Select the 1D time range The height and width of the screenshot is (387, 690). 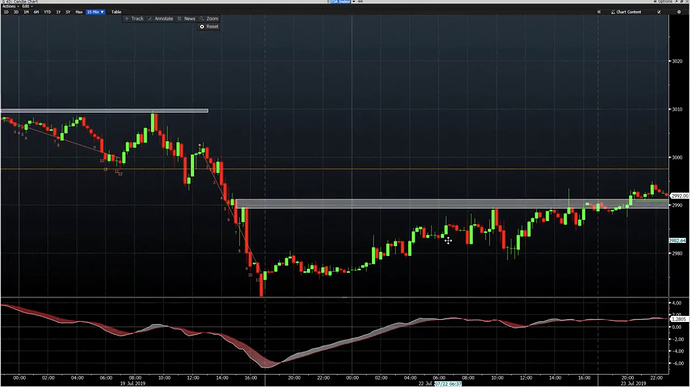(x=6, y=12)
